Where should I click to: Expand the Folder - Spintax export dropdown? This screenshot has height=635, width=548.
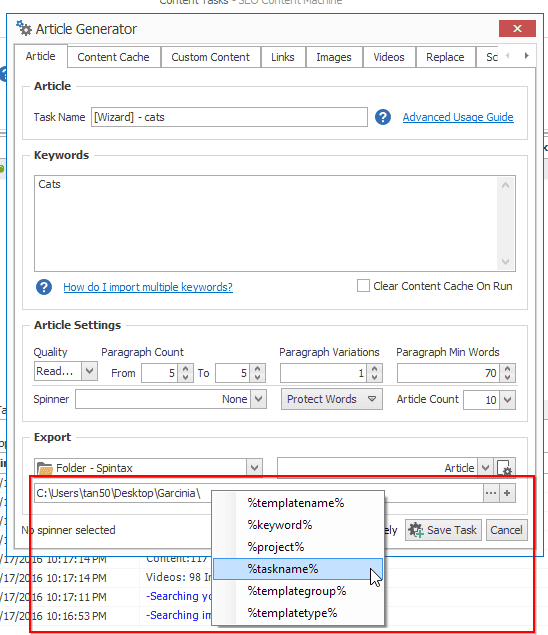point(254,468)
